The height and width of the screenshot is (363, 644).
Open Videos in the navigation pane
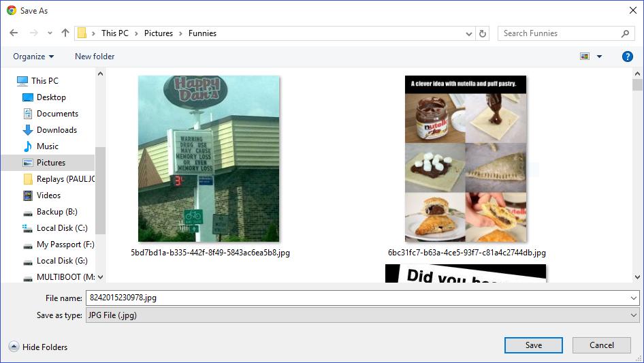(x=48, y=195)
